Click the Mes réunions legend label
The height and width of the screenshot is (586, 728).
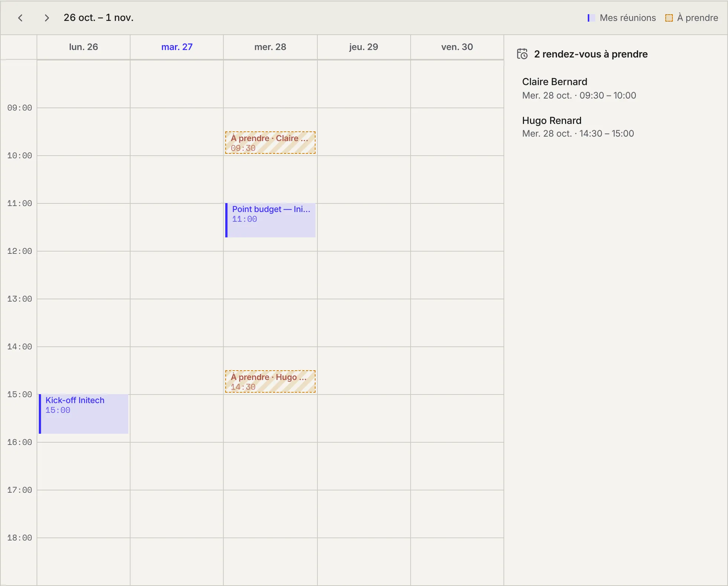[628, 18]
